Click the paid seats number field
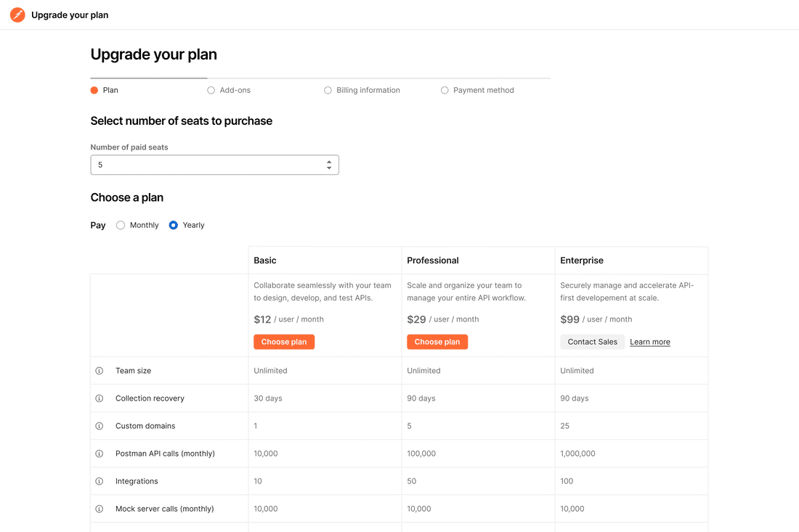 point(214,165)
